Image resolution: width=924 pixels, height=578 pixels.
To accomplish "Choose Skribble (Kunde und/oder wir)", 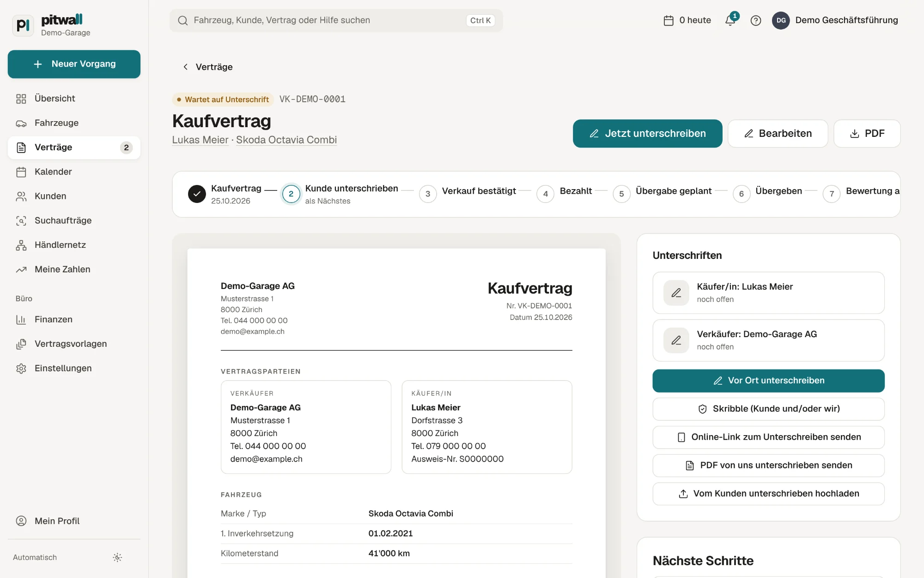I will [768, 409].
